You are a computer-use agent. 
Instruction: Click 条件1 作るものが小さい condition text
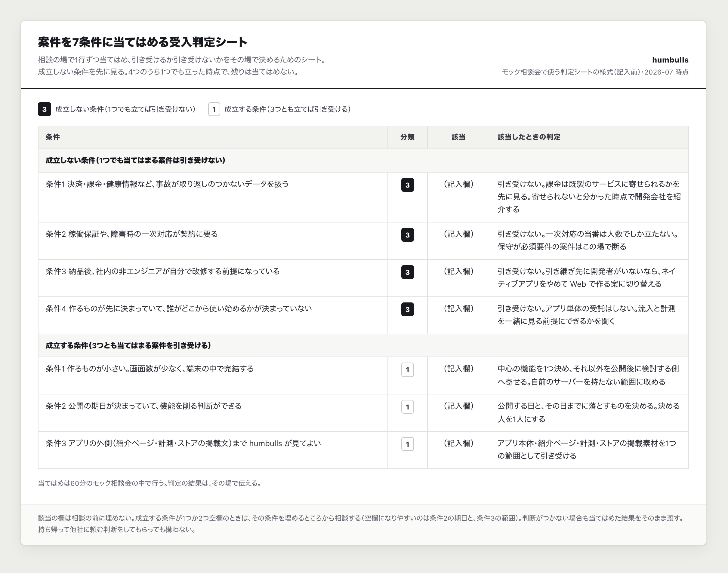click(x=150, y=369)
